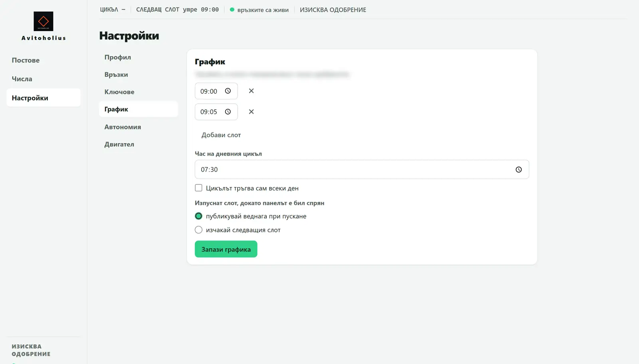Edit the 09:00 slot time field
Screen dimensions: 639x364
click(216, 91)
